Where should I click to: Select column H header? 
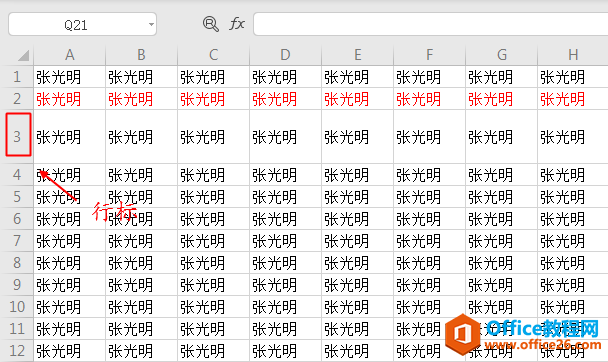tap(573, 55)
